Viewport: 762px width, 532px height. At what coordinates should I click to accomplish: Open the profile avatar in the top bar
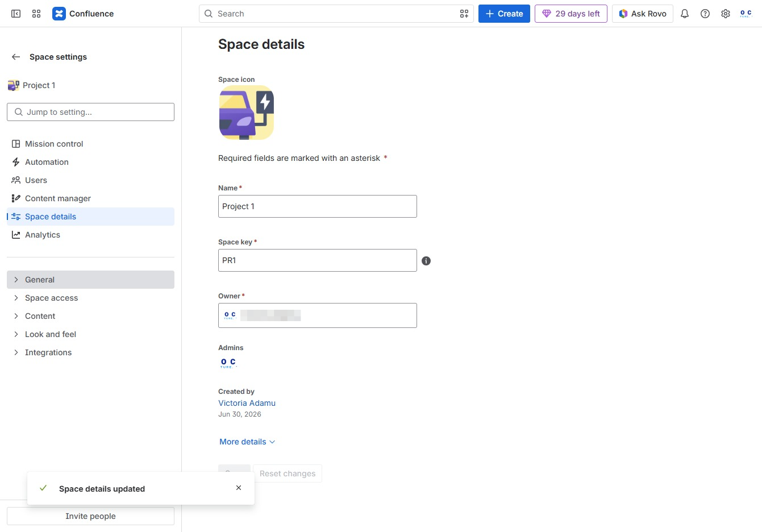[746, 14]
